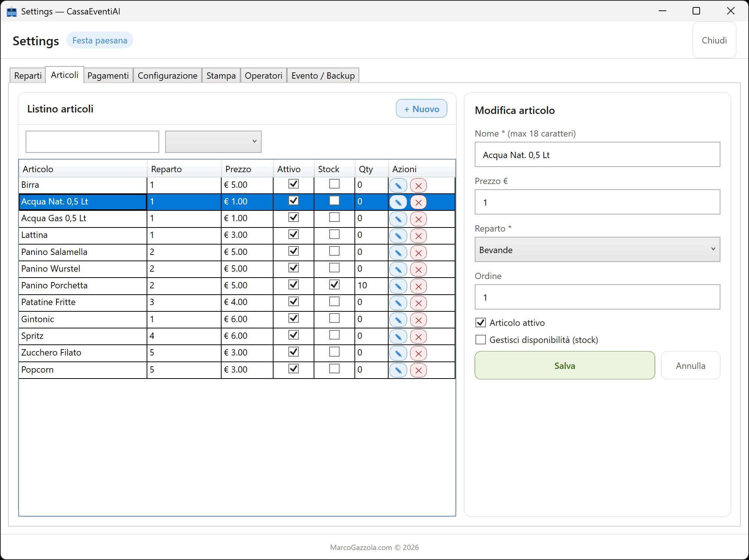Edit the Birra article with pencil icon

click(x=398, y=186)
